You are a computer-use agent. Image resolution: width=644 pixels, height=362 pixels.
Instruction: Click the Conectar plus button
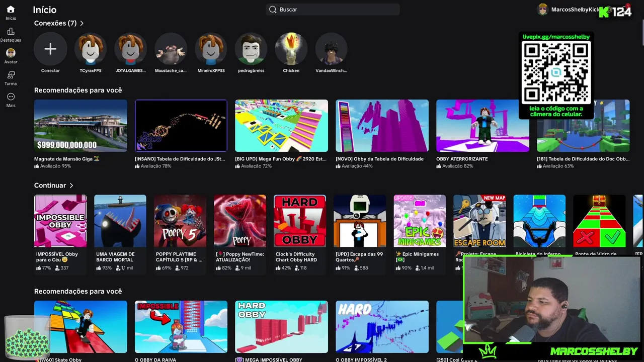[50, 49]
